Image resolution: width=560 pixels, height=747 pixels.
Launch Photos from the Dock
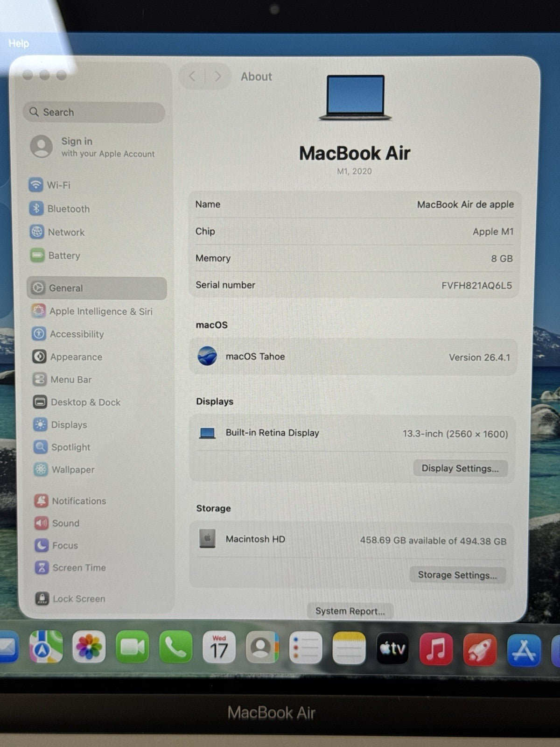tap(89, 647)
